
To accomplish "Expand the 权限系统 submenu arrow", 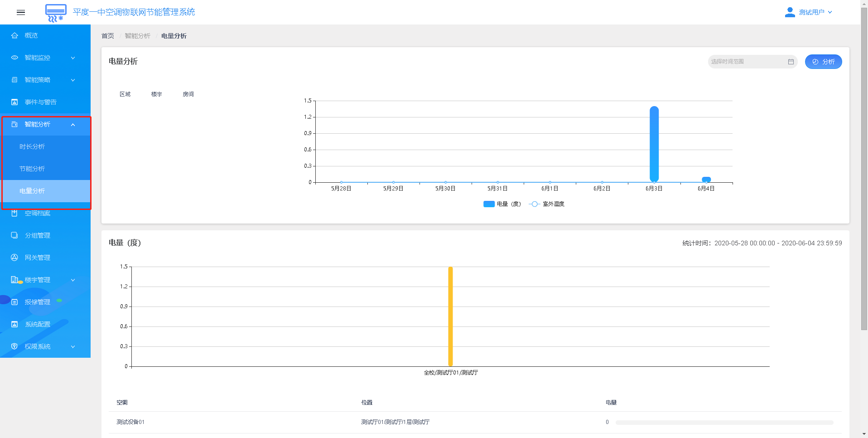I will pyautogui.click(x=73, y=347).
